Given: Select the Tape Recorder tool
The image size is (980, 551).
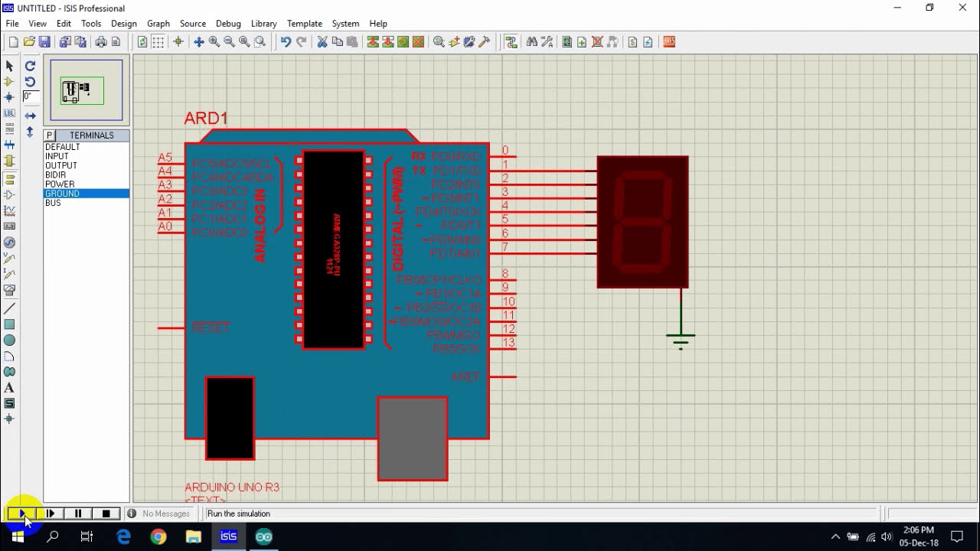Looking at the screenshot, I should 9,227.
